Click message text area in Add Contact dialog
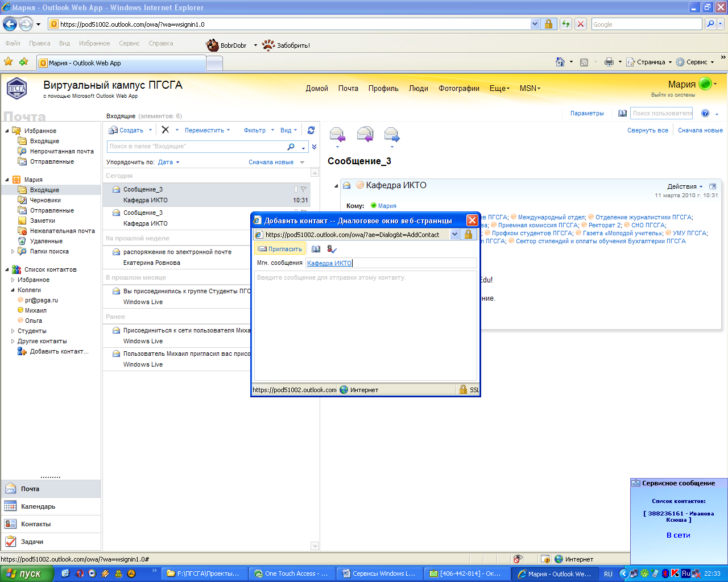The image size is (728, 582). [x=365, y=326]
